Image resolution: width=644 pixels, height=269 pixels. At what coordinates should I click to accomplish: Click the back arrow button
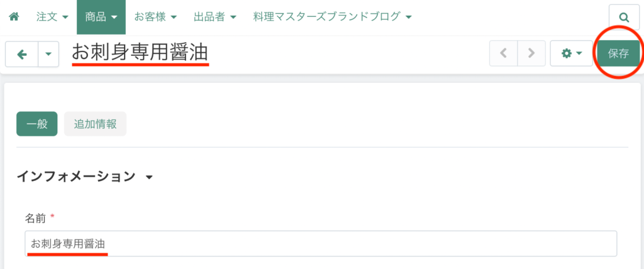[x=22, y=54]
